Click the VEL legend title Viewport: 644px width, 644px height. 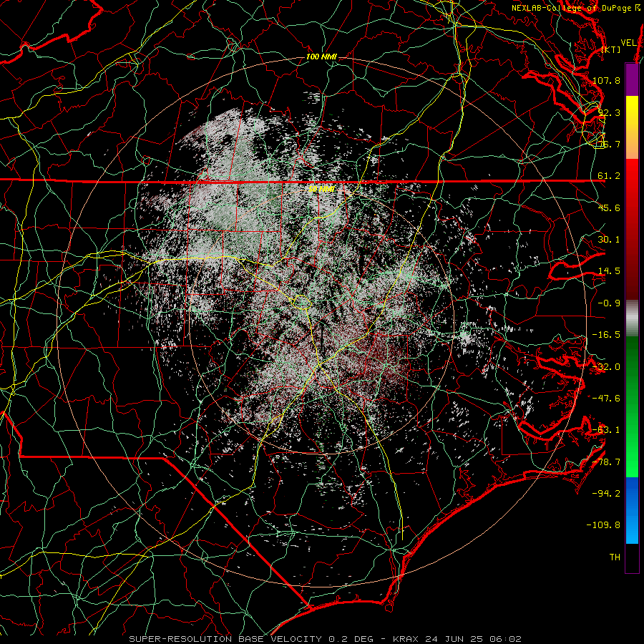(628, 43)
